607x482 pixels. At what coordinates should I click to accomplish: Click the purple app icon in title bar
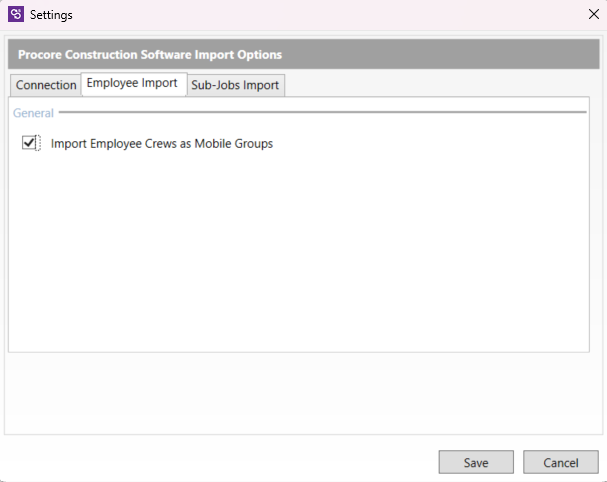point(16,14)
